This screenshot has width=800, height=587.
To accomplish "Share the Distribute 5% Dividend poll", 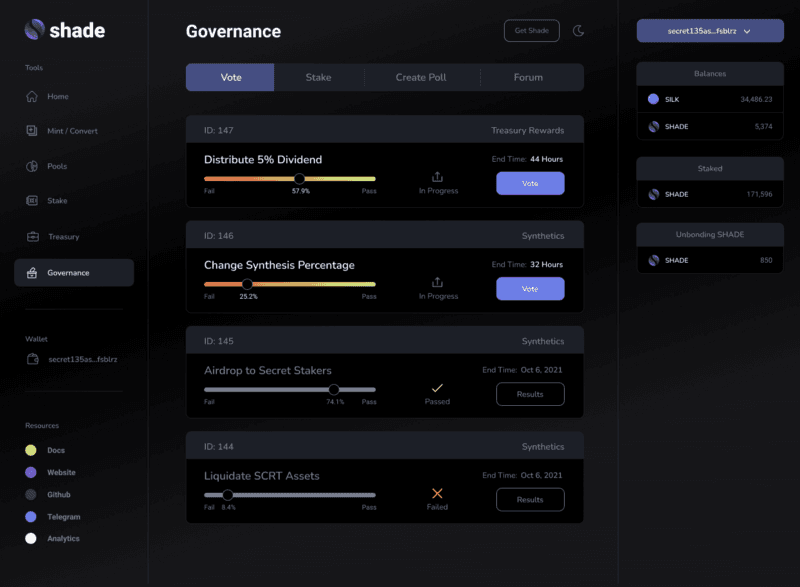I will [x=437, y=177].
